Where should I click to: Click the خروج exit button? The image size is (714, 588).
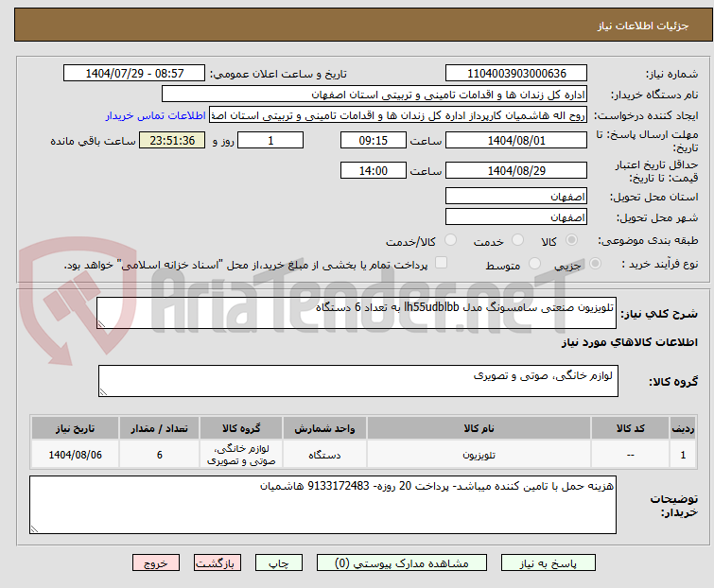pos(156,563)
